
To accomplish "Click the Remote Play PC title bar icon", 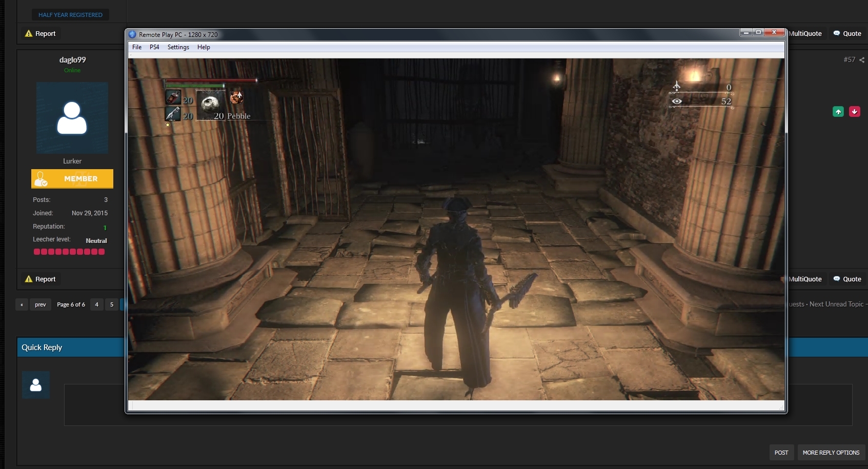I will point(132,34).
